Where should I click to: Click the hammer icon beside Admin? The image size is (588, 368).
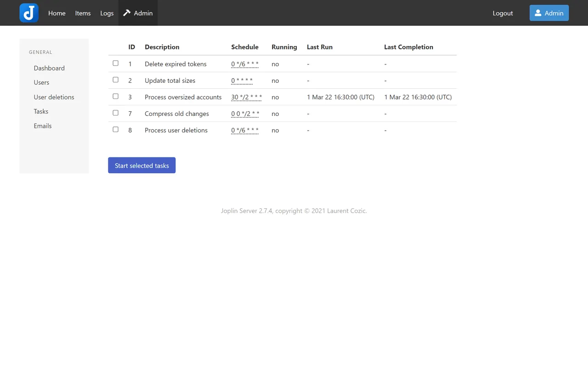point(127,13)
